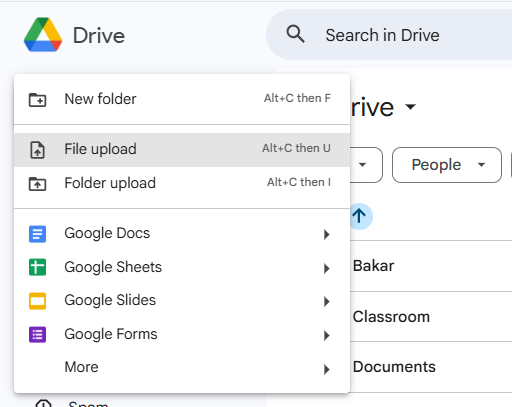Expand the Google Docs submenu arrow

coord(327,235)
